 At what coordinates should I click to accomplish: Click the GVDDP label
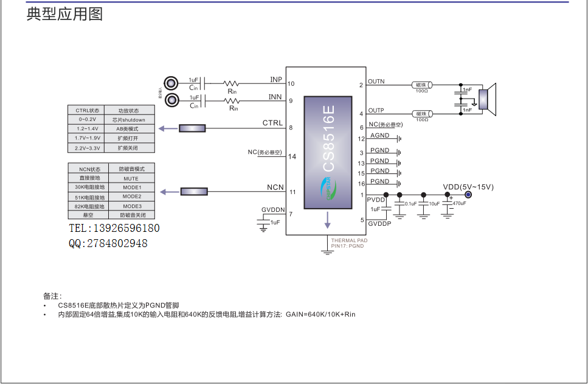(379, 224)
